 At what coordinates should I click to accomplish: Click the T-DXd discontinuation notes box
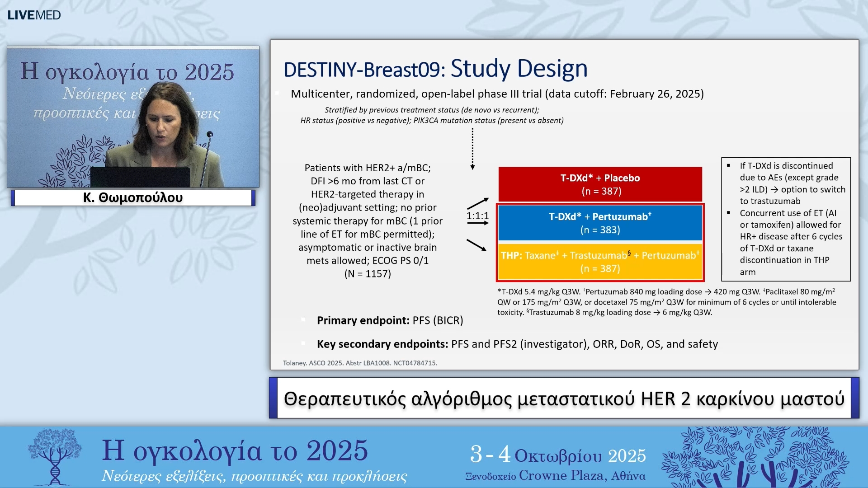tap(786, 219)
